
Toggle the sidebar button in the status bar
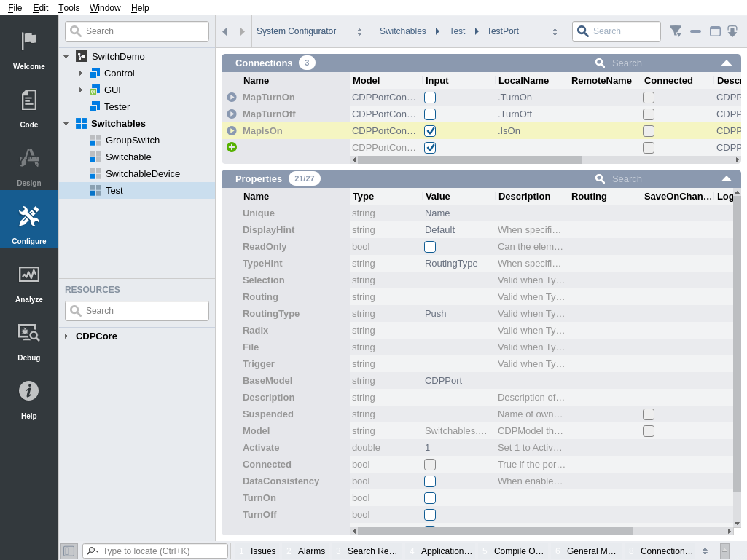coord(69,551)
